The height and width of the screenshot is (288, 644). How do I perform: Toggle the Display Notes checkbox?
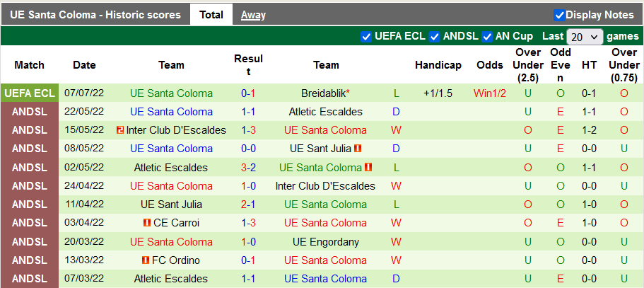(559, 15)
